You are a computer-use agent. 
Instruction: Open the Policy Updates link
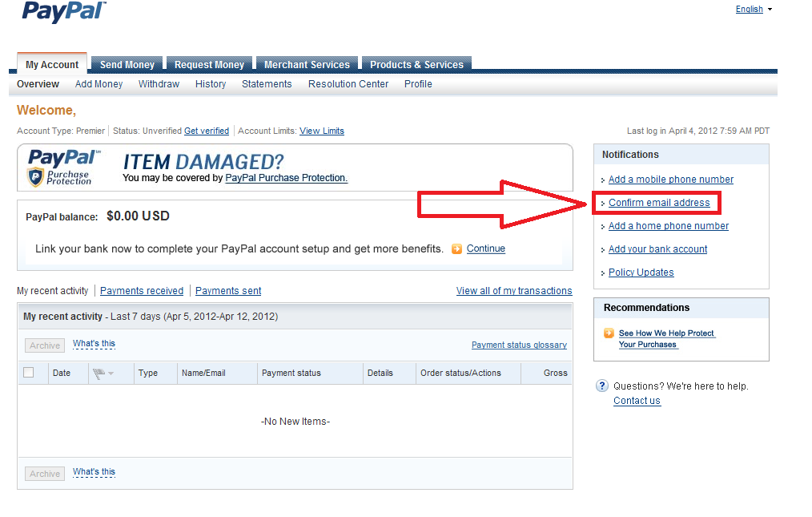click(x=641, y=273)
